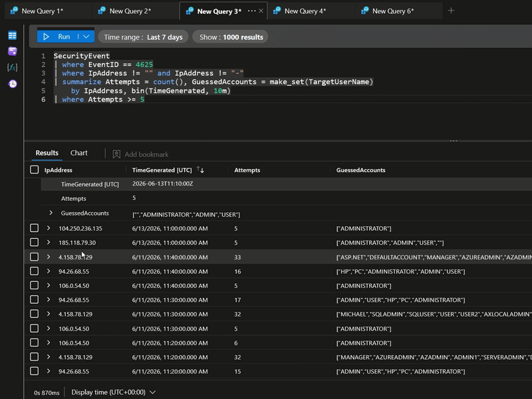Viewport: 532px width, 399px height.
Task: Expand the 185.118.79.30 result row
Action: [x=49, y=242]
